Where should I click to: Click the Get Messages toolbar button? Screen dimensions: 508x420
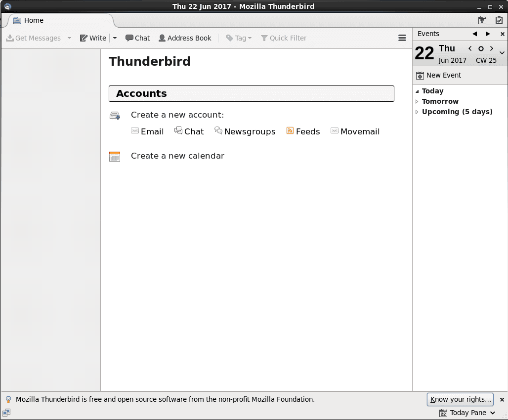[34, 38]
